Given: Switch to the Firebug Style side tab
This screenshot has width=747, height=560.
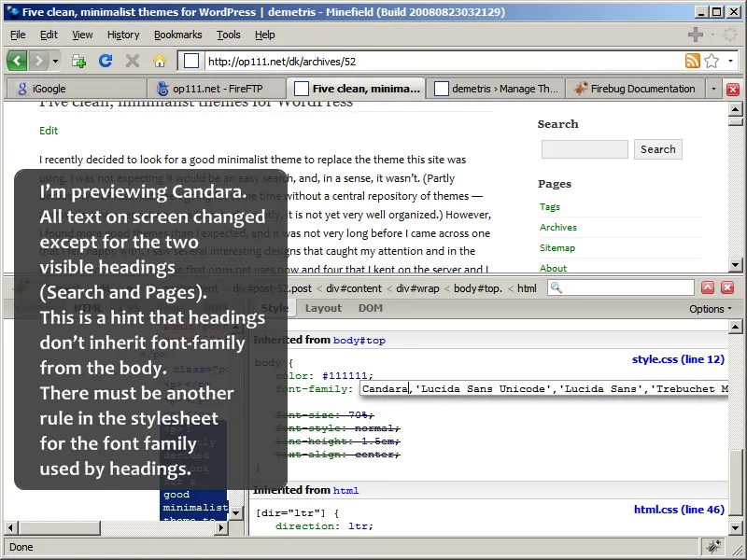Looking at the screenshot, I should pos(275,308).
